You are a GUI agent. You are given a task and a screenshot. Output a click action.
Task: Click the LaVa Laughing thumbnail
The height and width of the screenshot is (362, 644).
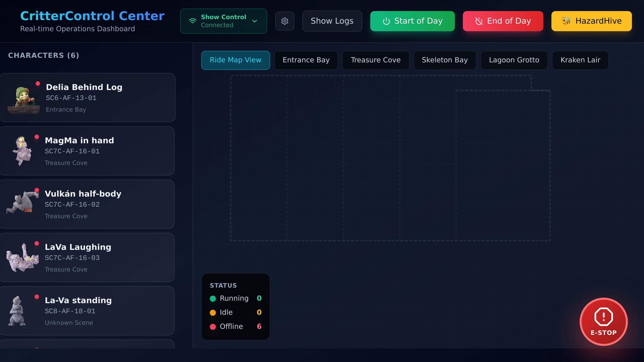click(x=23, y=257)
